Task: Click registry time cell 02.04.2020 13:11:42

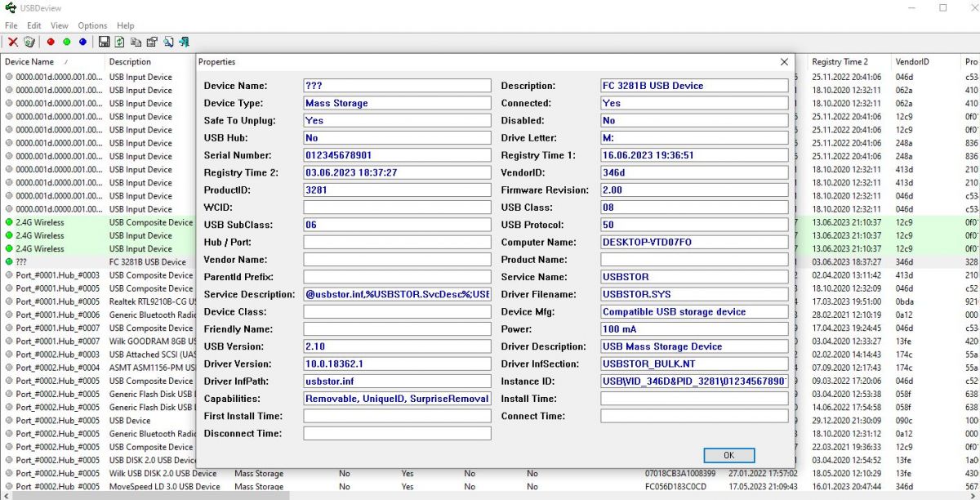Action: [x=847, y=275]
